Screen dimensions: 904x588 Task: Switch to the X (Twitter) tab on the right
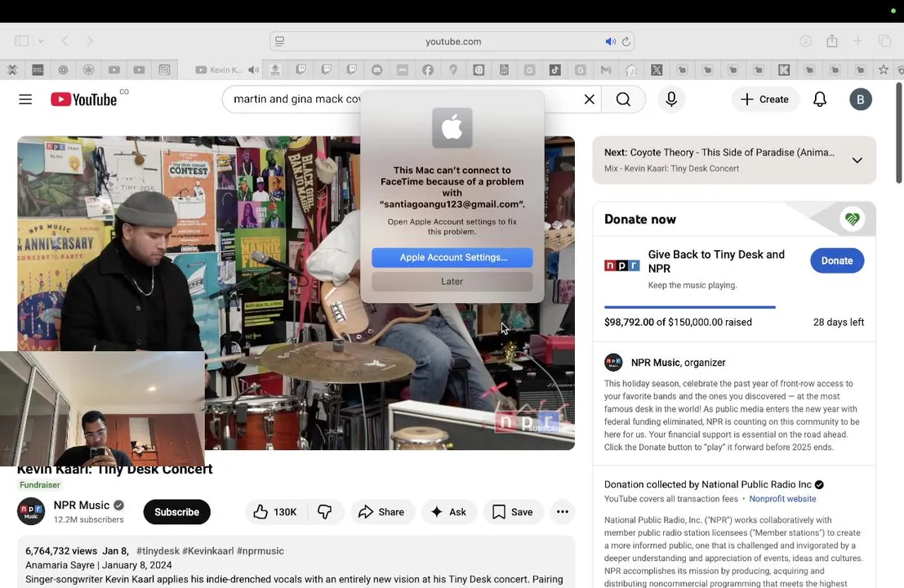[x=656, y=69]
